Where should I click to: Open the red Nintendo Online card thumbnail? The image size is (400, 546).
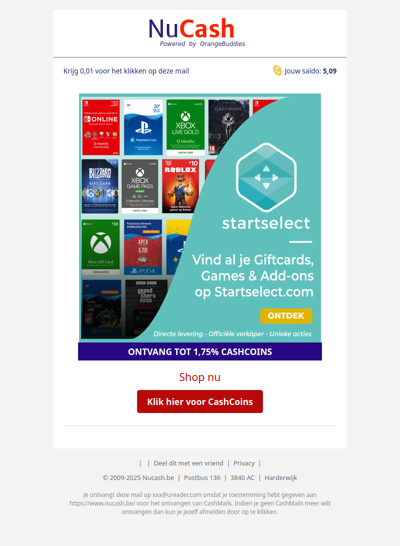pos(101,127)
